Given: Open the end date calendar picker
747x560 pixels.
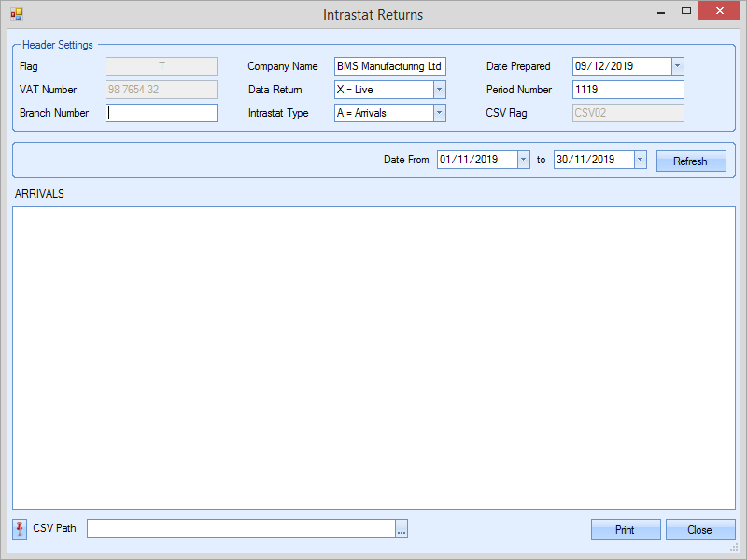Looking at the screenshot, I should [x=640, y=160].
